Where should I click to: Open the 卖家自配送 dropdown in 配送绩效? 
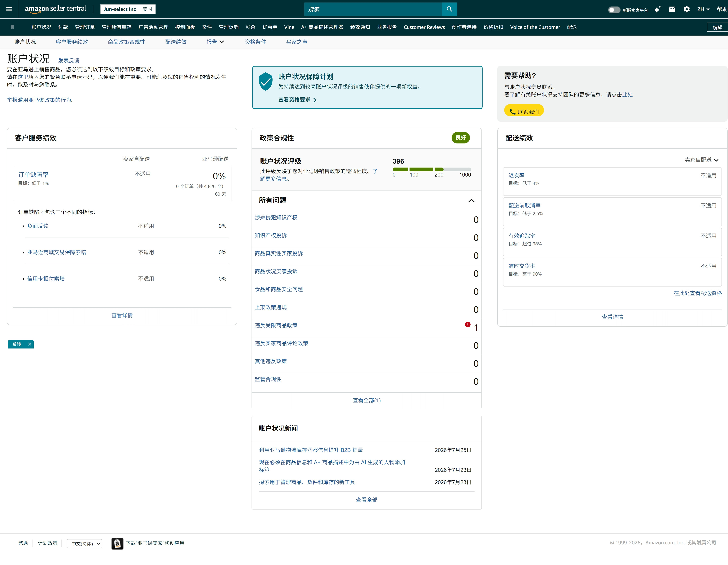pos(701,160)
